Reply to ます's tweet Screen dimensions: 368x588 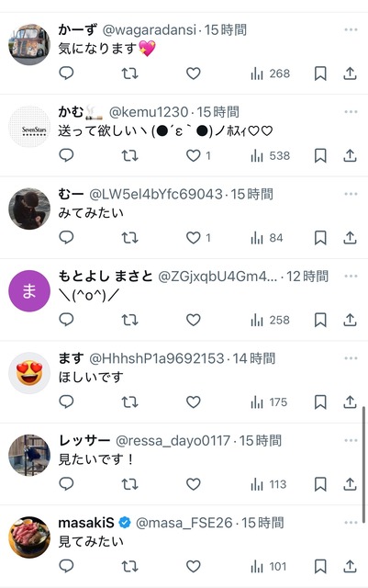pos(66,401)
